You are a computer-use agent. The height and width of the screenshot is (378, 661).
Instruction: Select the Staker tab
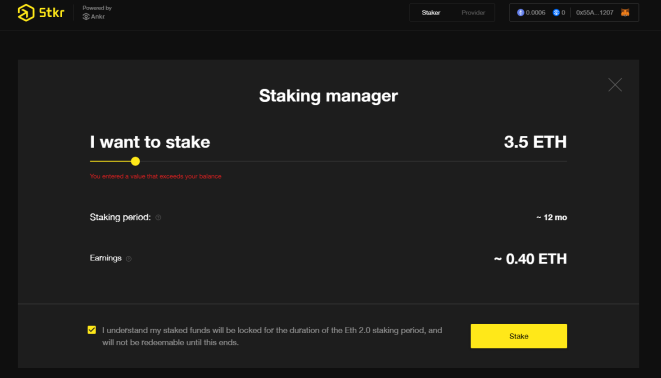point(431,13)
